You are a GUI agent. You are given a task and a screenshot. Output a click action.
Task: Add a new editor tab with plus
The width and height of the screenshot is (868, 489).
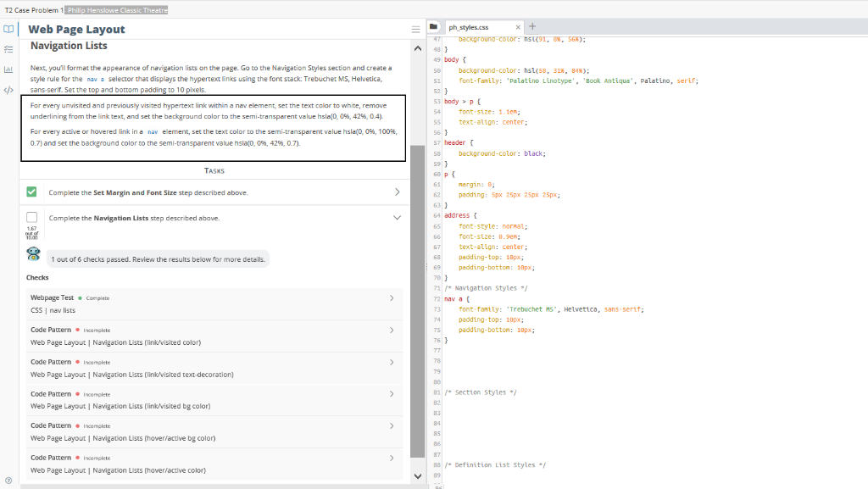[x=532, y=26]
